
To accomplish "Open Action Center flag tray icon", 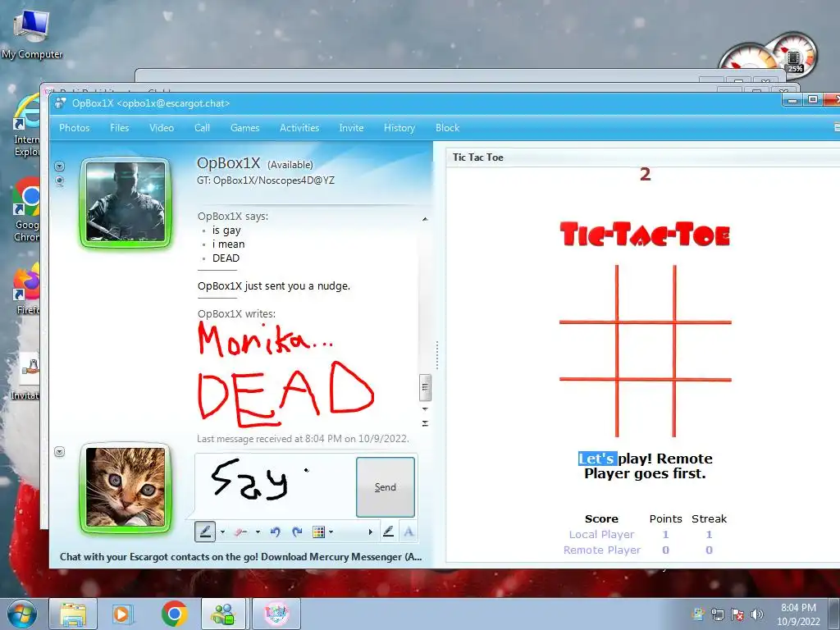I will tap(737, 614).
